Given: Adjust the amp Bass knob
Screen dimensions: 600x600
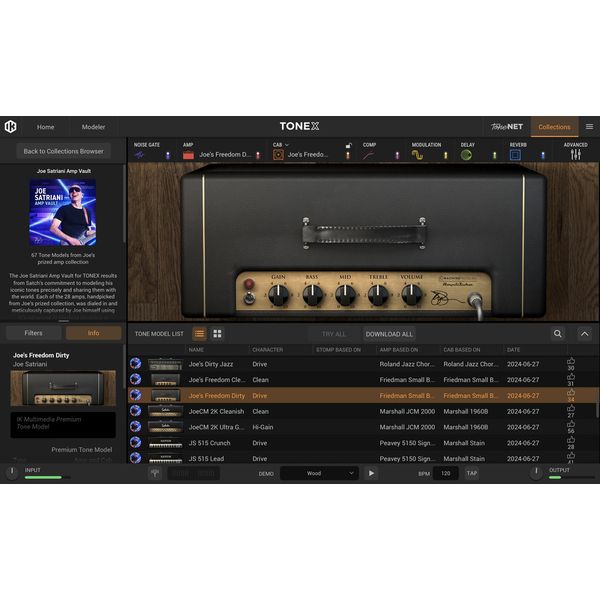Looking at the screenshot, I should (312, 295).
